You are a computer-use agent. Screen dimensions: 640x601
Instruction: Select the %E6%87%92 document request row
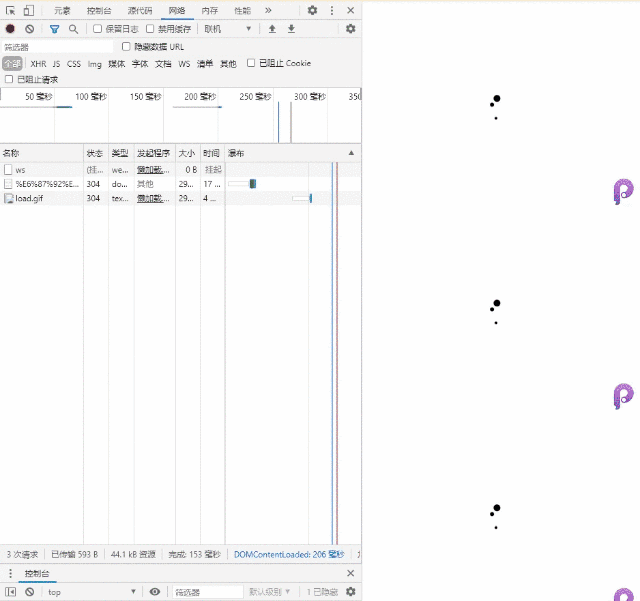[180, 184]
